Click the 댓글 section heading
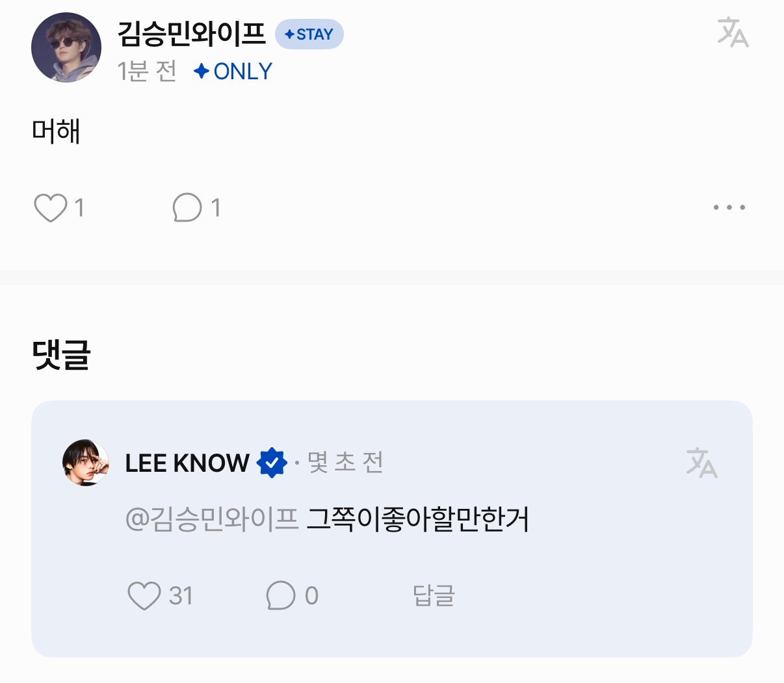This screenshot has height=683, width=784. coord(61,355)
